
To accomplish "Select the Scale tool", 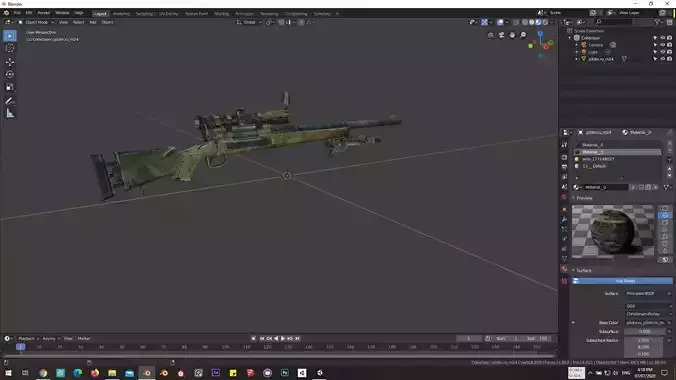I will point(9,87).
